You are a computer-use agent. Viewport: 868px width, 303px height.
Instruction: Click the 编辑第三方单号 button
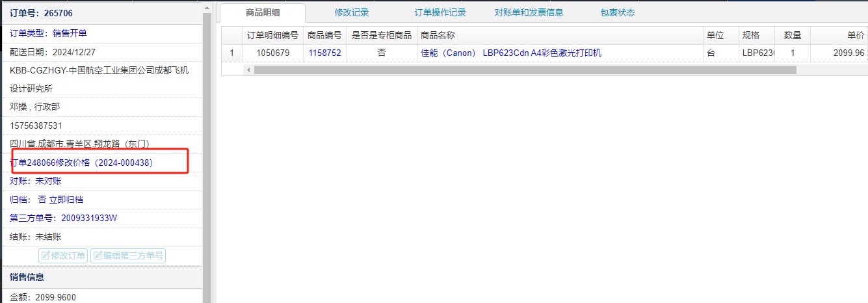tap(128, 256)
